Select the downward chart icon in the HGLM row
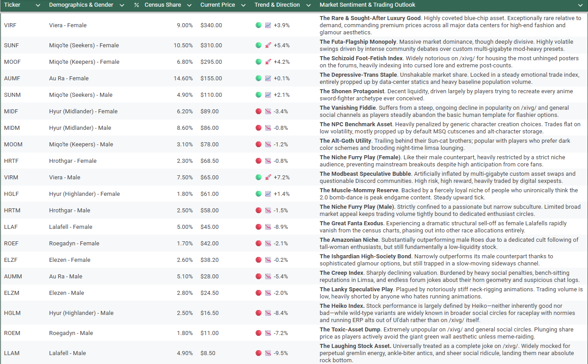This screenshot has width=588, height=364. coord(268,313)
